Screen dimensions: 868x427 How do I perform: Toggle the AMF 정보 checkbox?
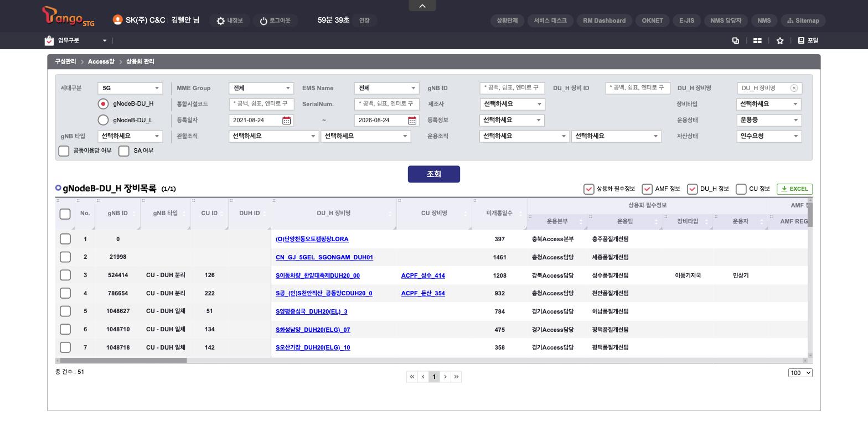pyautogui.click(x=647, y=189)
